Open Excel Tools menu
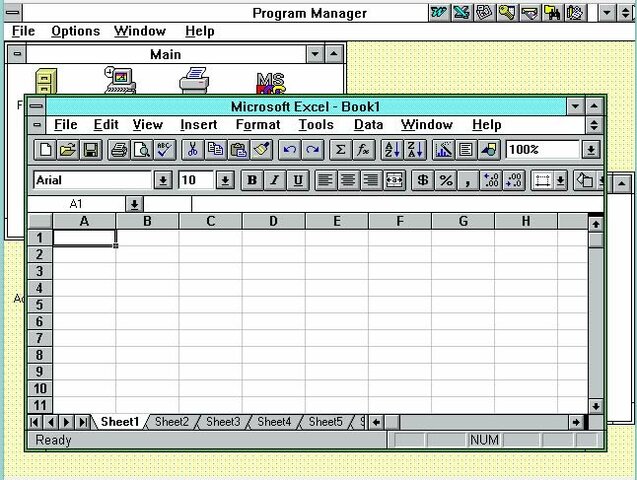Image resolution: width=637 pixels, height=480 pixels. click(316, 124)
